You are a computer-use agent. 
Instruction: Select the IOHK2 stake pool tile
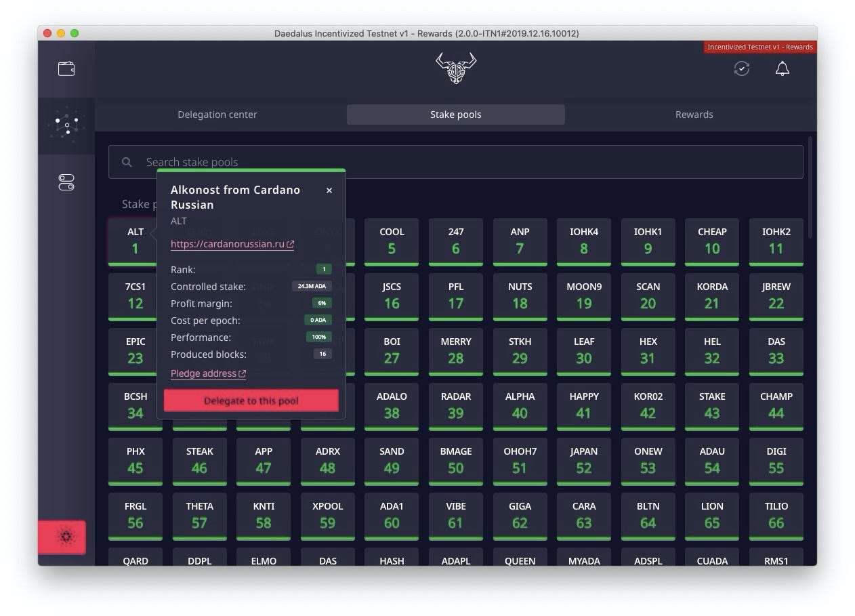click(776, 242)
